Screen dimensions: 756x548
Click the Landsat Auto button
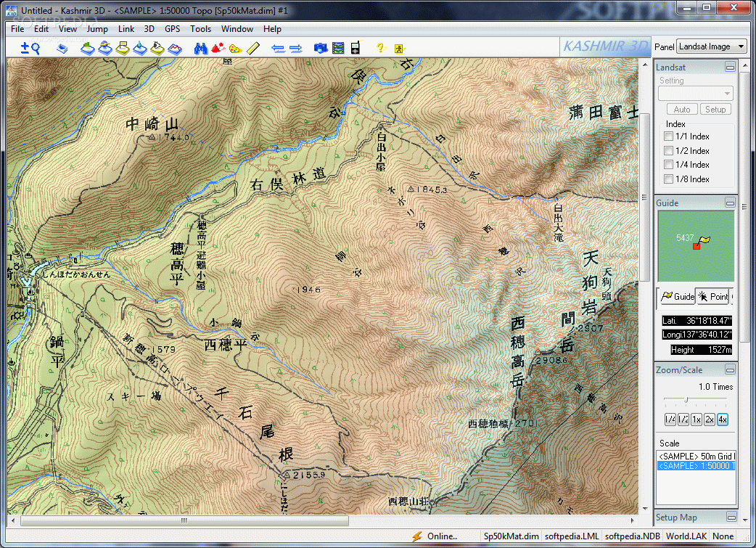(x=682, y=110)
